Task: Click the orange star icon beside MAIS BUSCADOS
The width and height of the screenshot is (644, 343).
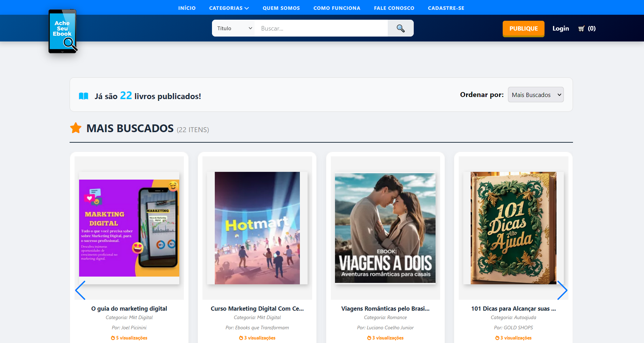Action: tap(76, 128)
